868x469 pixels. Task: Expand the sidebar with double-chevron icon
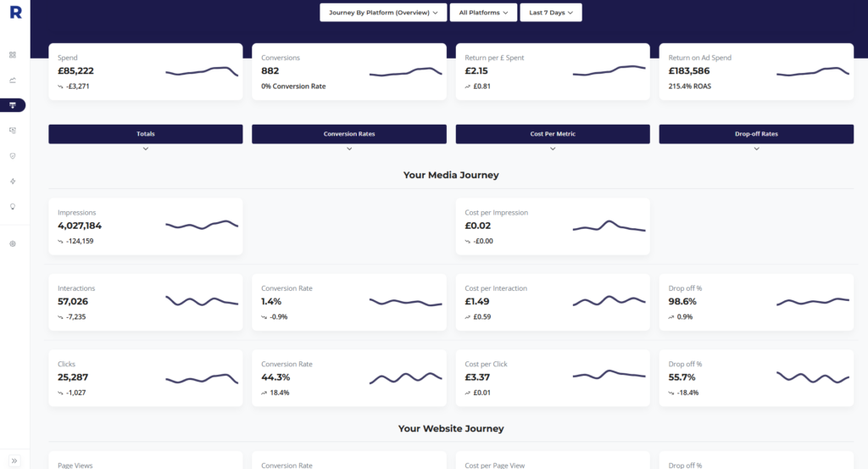coord(14,461)
